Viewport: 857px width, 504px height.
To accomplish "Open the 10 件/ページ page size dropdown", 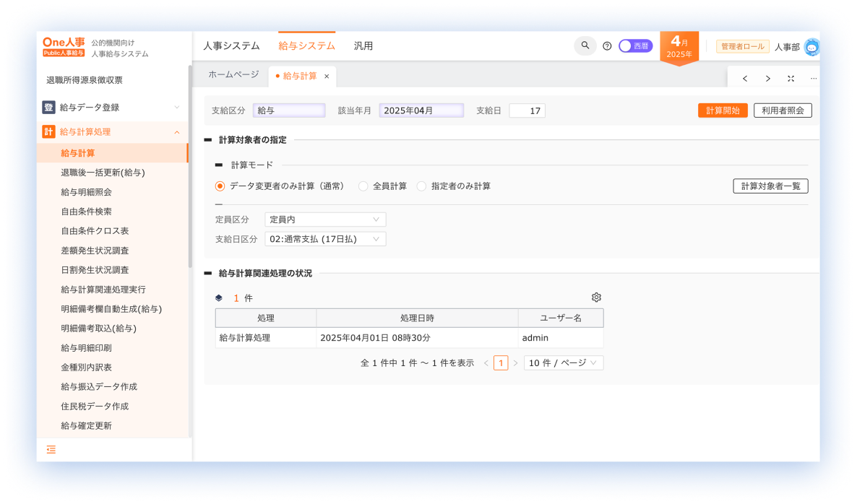I will pyautogui.click(x=564, y=363).
